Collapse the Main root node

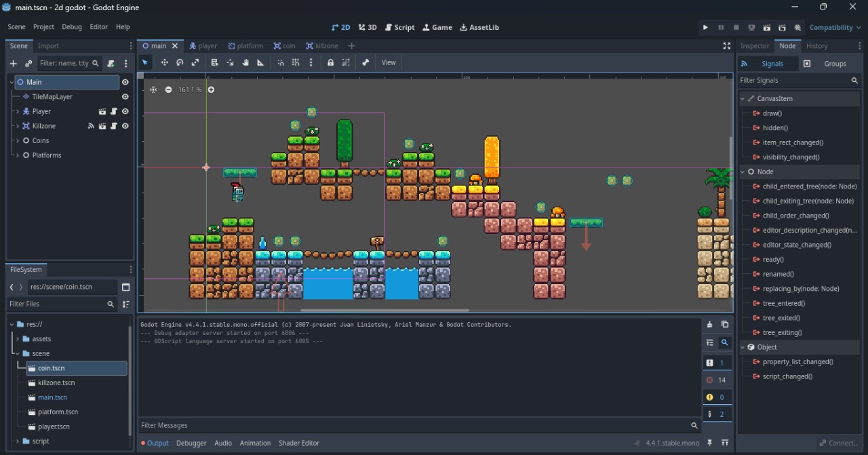click(12, 82)
